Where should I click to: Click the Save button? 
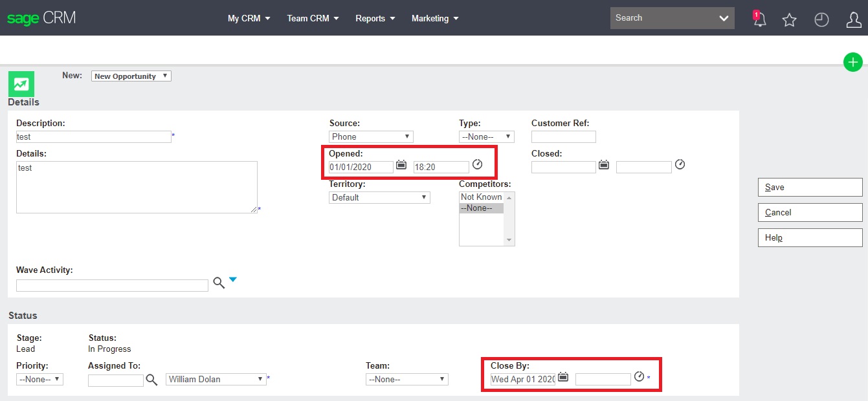click(x=810, y=187)
